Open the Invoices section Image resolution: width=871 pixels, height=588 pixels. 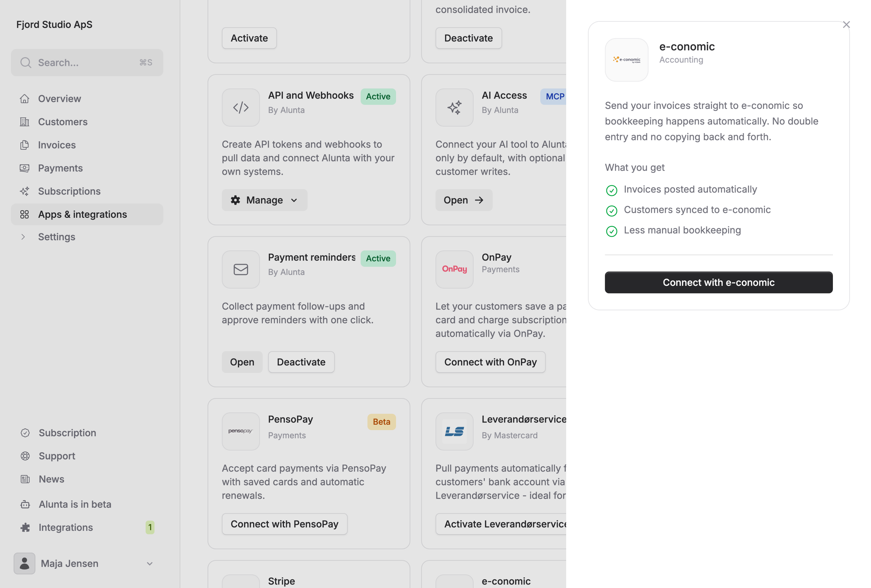click(87, 145)
